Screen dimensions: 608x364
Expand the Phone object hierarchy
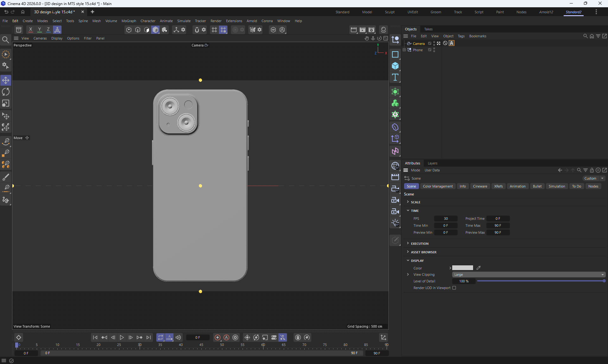404,50
